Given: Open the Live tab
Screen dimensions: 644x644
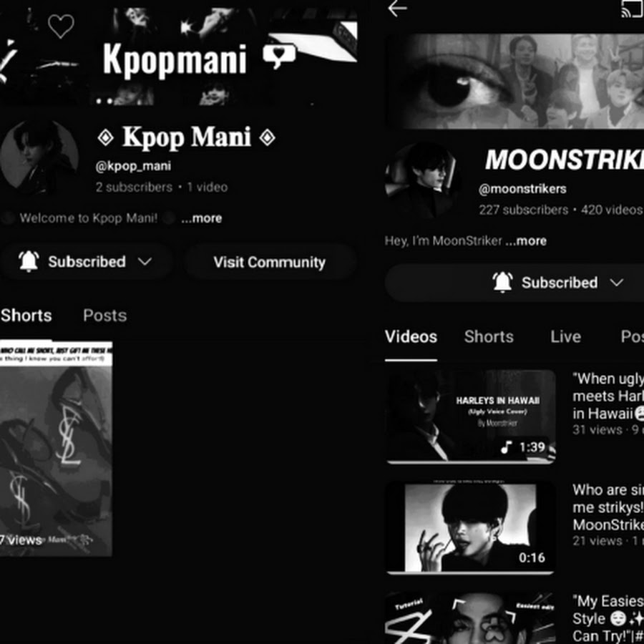Looking at the screenshot, I should click(x=565, y=337).
